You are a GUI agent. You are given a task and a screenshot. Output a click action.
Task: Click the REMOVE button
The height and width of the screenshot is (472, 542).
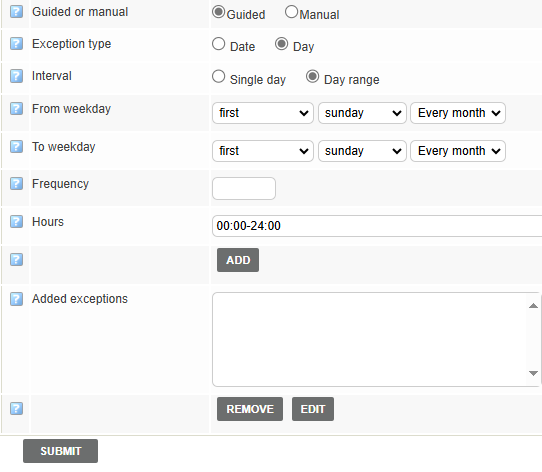(x=250, y=409)
